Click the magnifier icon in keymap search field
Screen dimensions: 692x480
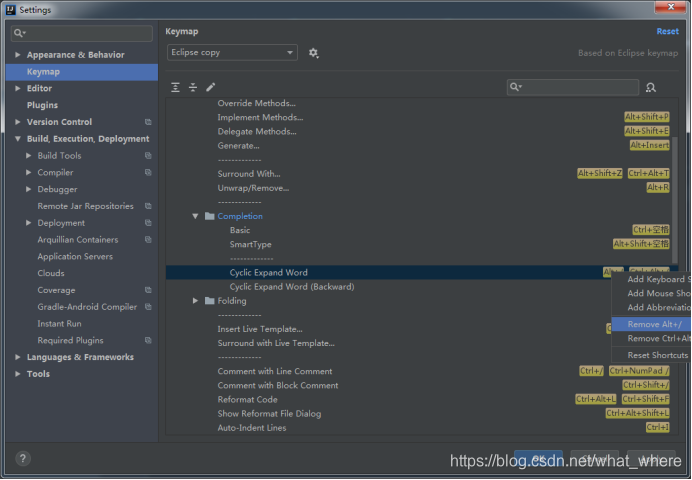point(515,87)
